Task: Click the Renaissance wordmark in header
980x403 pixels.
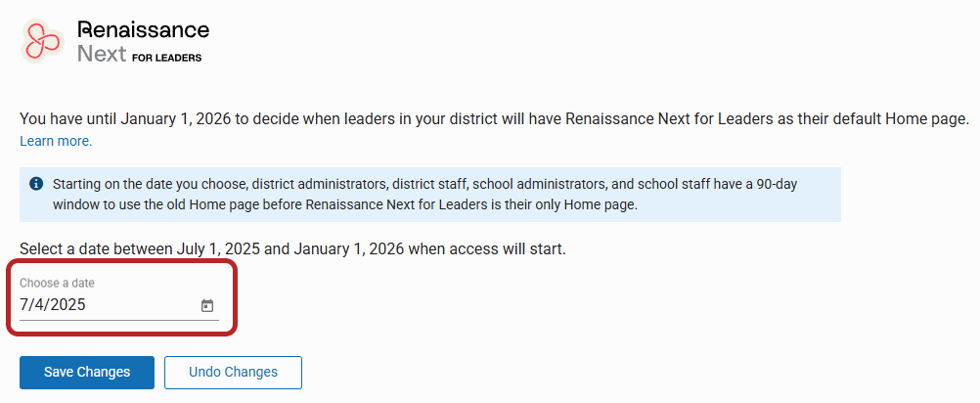Action: (x=143, y=29)
